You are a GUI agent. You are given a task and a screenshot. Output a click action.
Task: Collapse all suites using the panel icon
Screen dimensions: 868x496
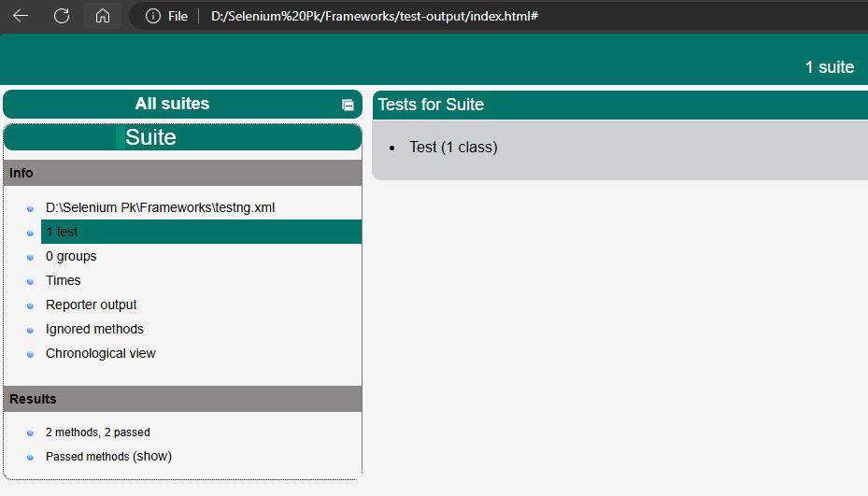pyautogui.click(x=348, y=105)
